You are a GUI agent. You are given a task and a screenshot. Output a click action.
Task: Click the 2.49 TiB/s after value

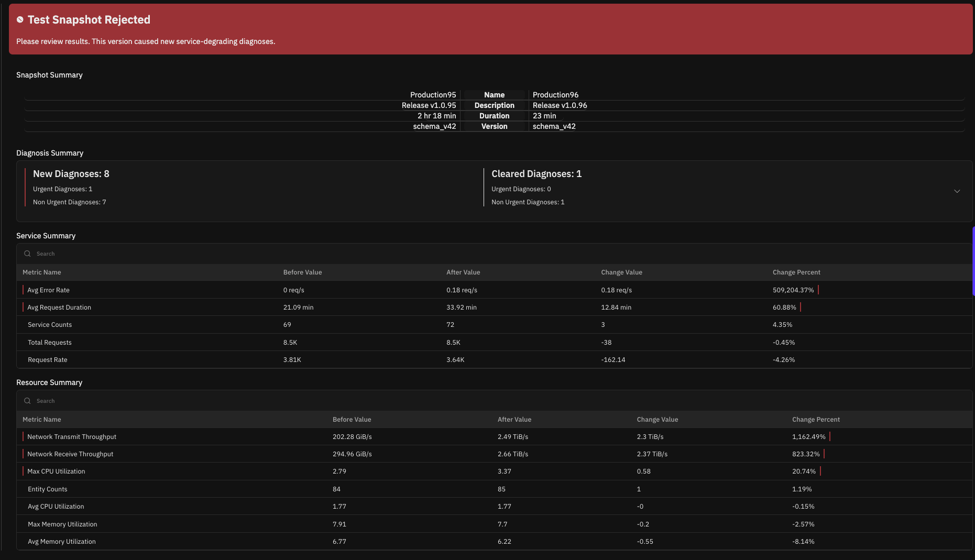pyautogui.click(x=513, y=437)
